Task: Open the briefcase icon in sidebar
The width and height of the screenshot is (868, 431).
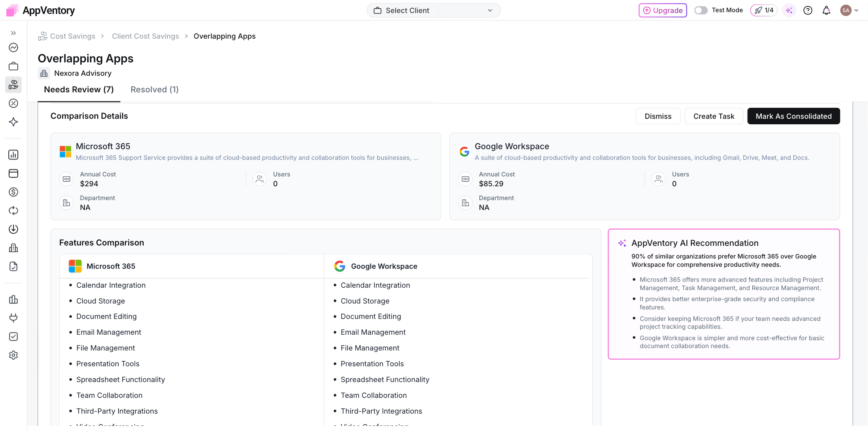Action: tap(13, 66)
